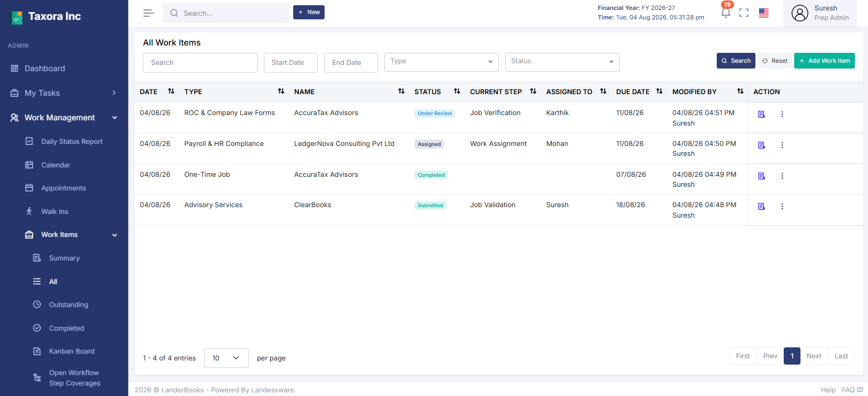Focus the global Search box in header

tap(226, 13)
